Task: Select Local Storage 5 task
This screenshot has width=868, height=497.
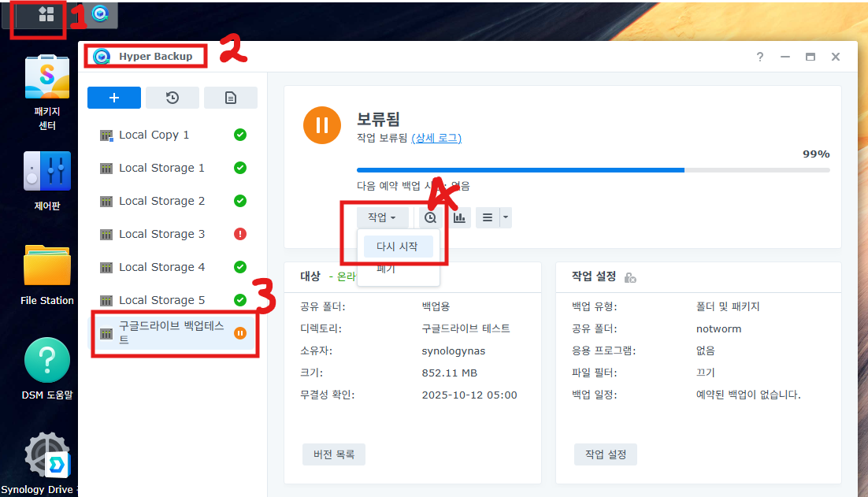Action: [172, 300]
